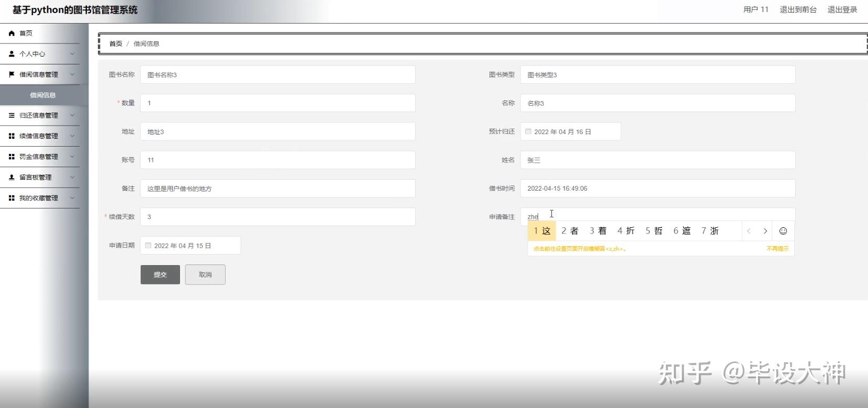This screenshot has height=408, width=868.
Task: Click the home icon in sidebar
Action: (12, 33)
